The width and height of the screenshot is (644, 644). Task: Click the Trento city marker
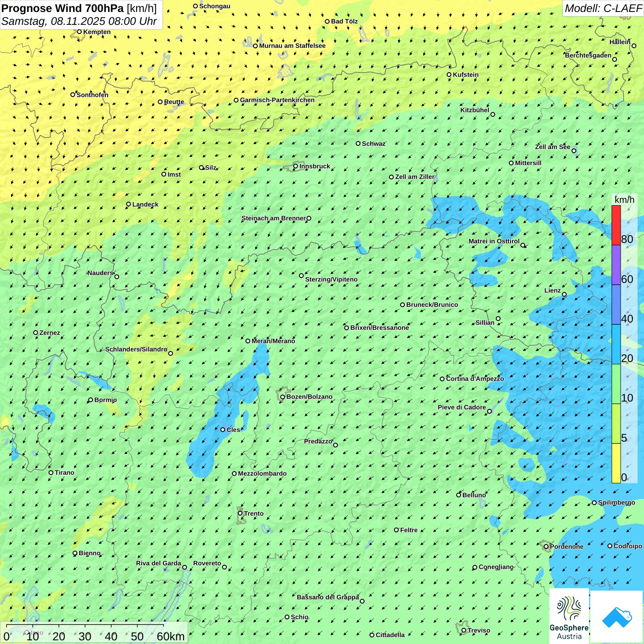240,513
